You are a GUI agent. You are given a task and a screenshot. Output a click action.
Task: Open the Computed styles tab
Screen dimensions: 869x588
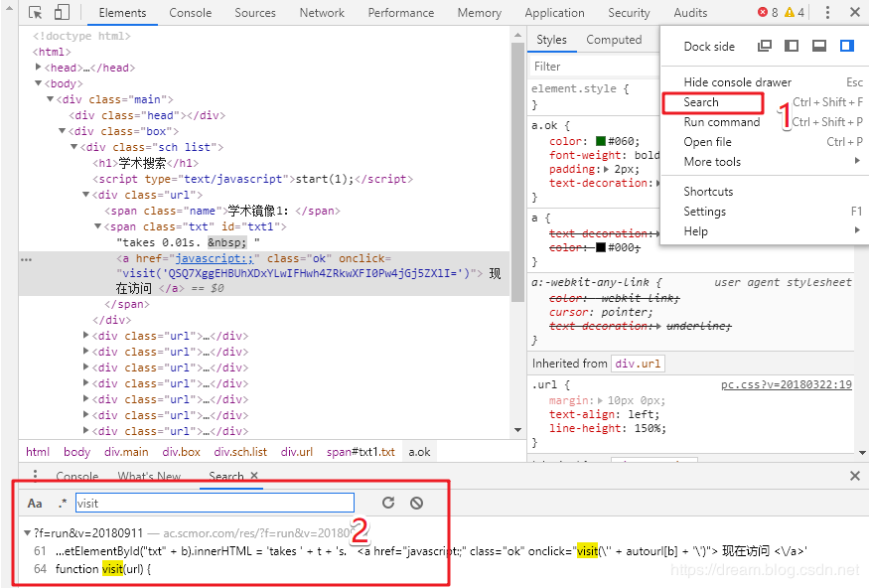(x=614, y=40)
